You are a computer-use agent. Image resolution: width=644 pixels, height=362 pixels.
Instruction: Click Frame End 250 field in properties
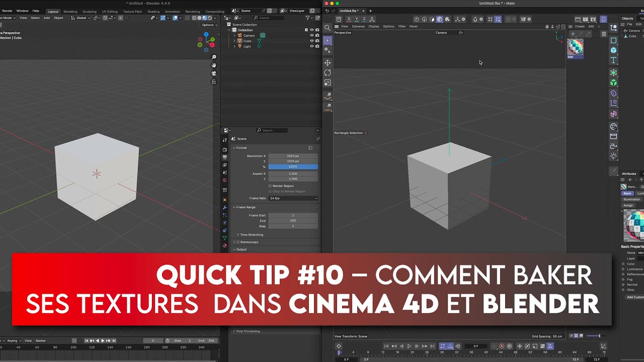293,221
